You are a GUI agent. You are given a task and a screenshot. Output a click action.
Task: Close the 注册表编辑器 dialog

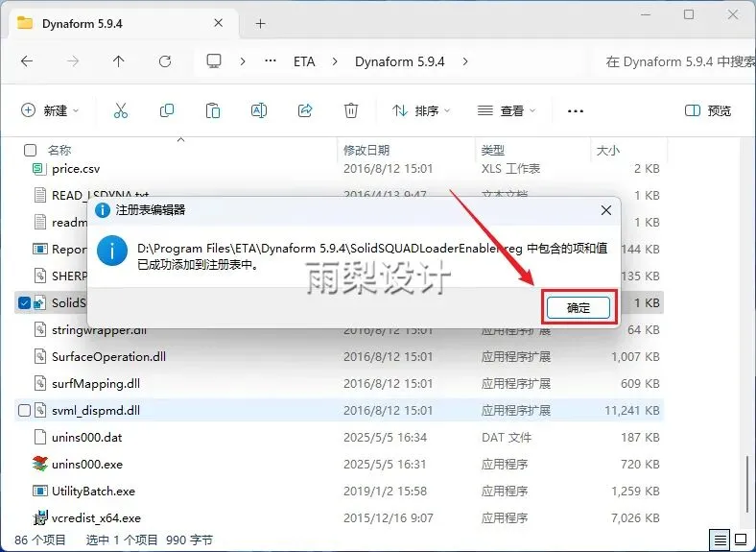coord(606,210)
